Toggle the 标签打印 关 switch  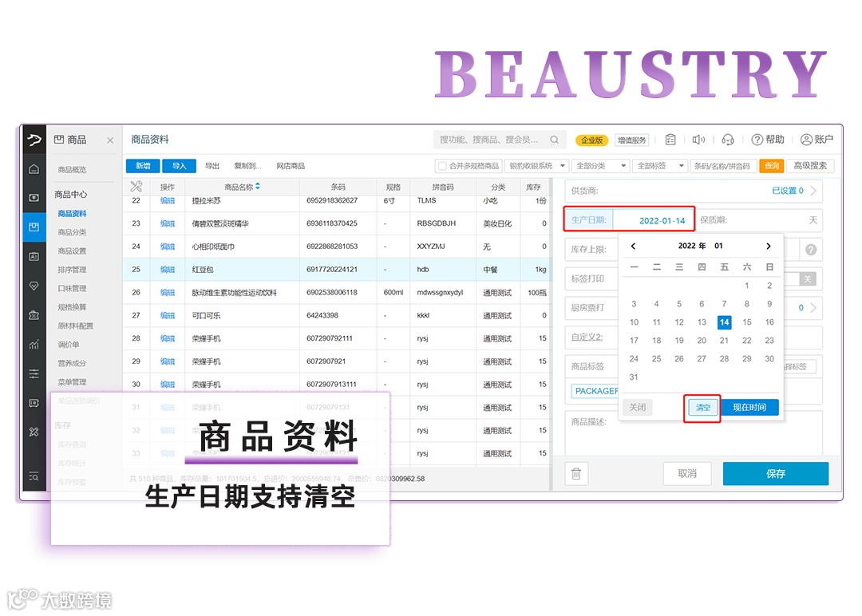point(807,278)
